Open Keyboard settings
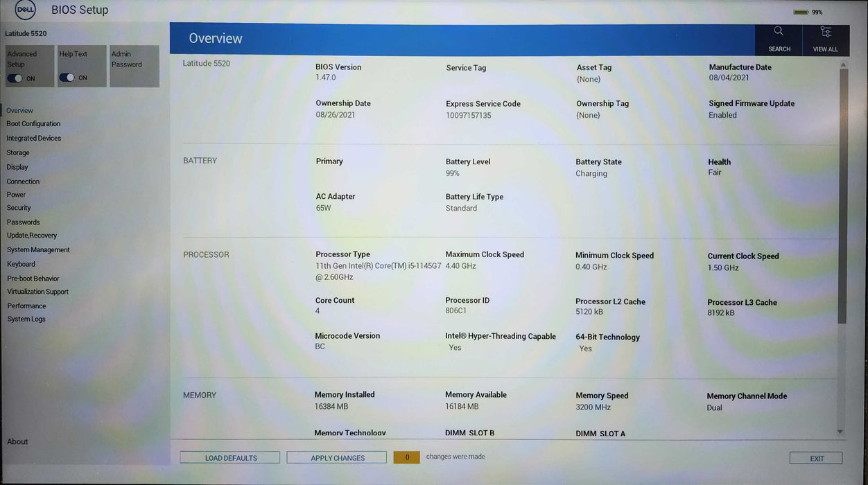The height and width of the screenshot is (485, 868). (21, 264)
